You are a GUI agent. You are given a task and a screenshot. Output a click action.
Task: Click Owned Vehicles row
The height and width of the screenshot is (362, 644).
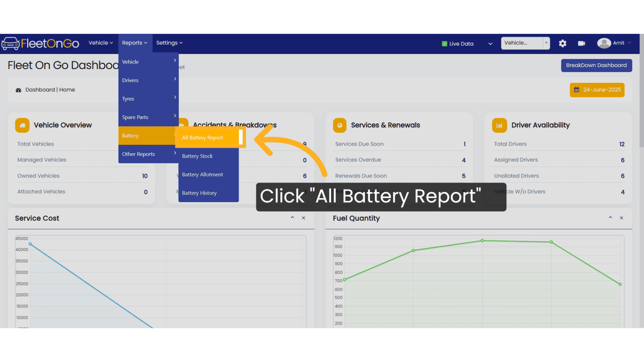tap(82, 176)
